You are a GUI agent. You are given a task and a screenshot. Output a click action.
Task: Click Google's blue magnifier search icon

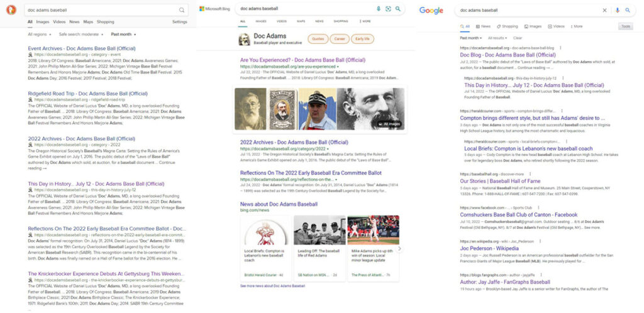tap(628, 10)
